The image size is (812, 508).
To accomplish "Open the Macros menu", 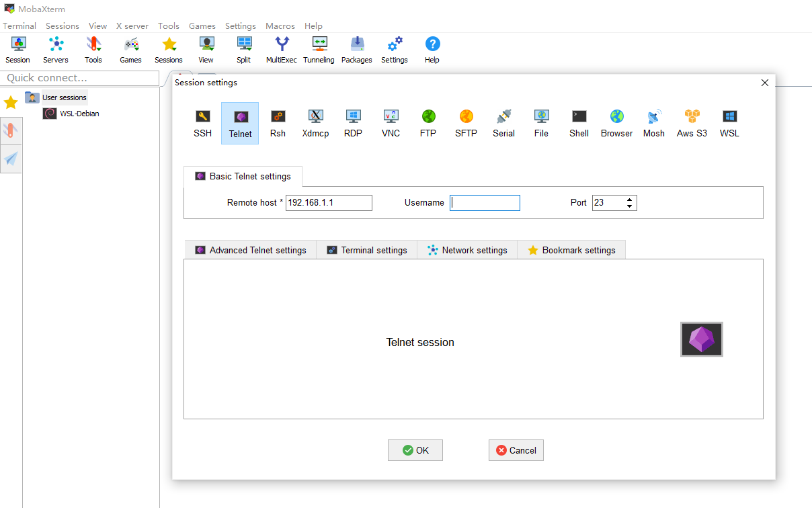I will (x=280, y=26).
